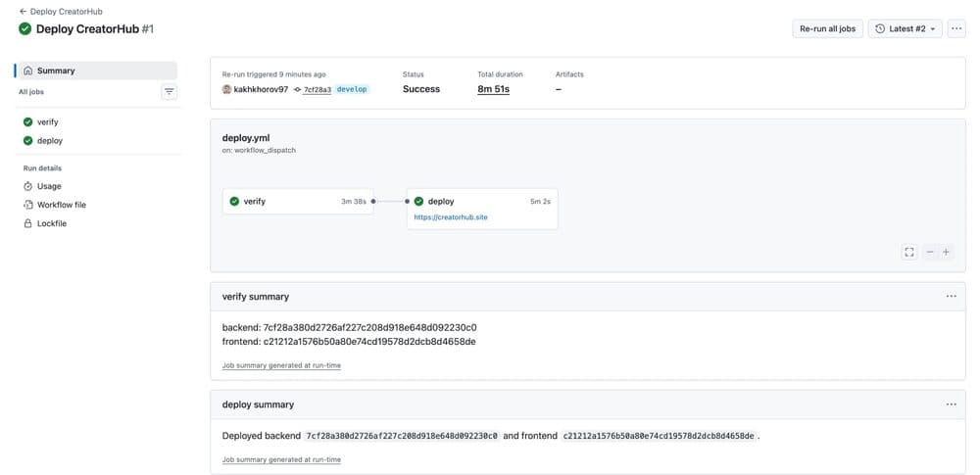Screen dimensions: 980x475
Task: Open deploy summary three-dot menu
Action: [952, 404]
